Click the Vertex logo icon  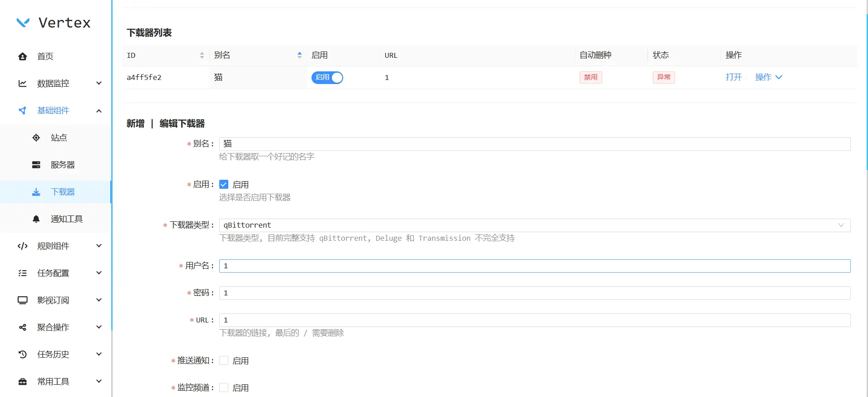(23, 22)
